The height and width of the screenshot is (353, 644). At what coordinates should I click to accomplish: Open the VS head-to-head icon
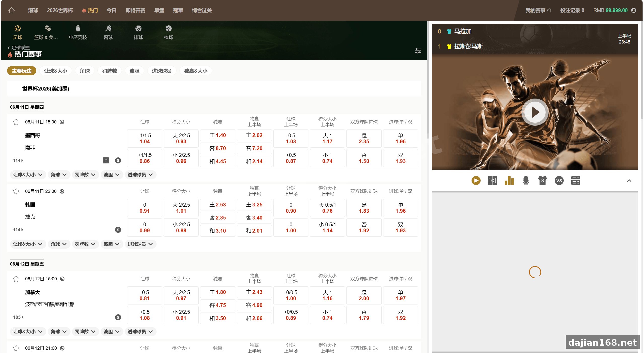(559, 181)
